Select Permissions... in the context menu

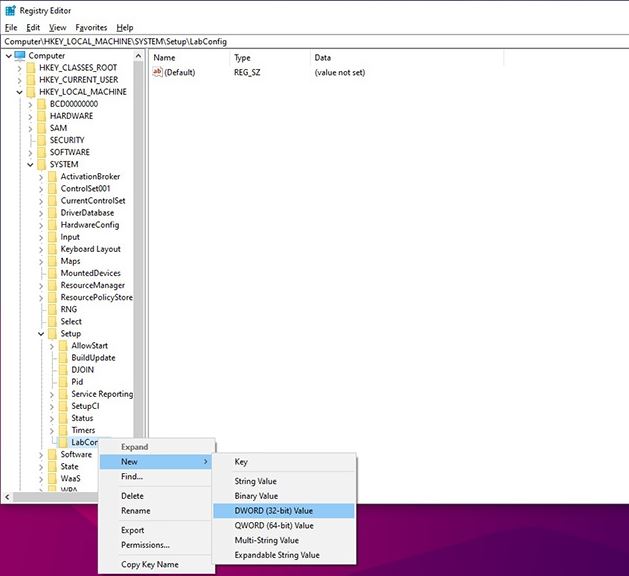156,545
